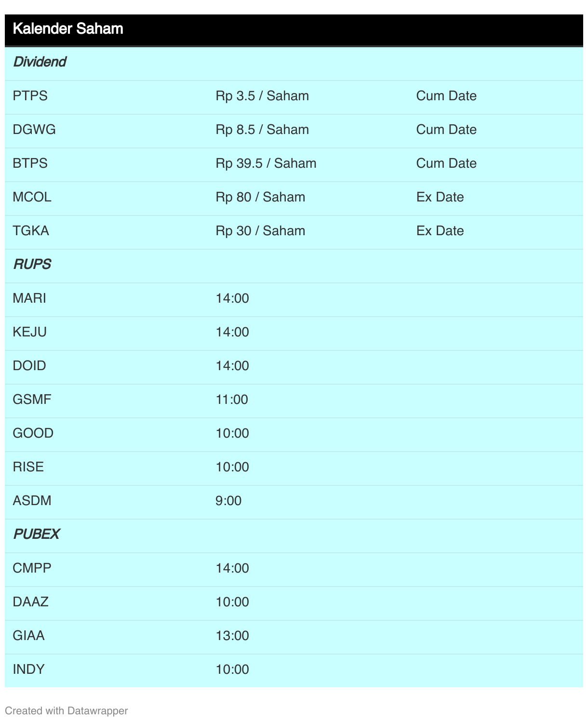Image resolution: width=588 pixels, height=722 pixels.
Task: Select the CMPP ticker
Action: pyautogui.click(x=32, y=568)
